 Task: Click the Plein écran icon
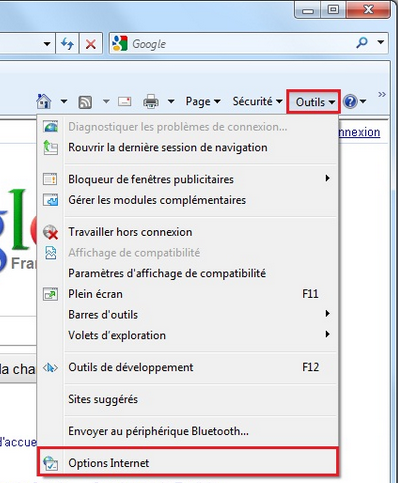[x=50, y=294]
